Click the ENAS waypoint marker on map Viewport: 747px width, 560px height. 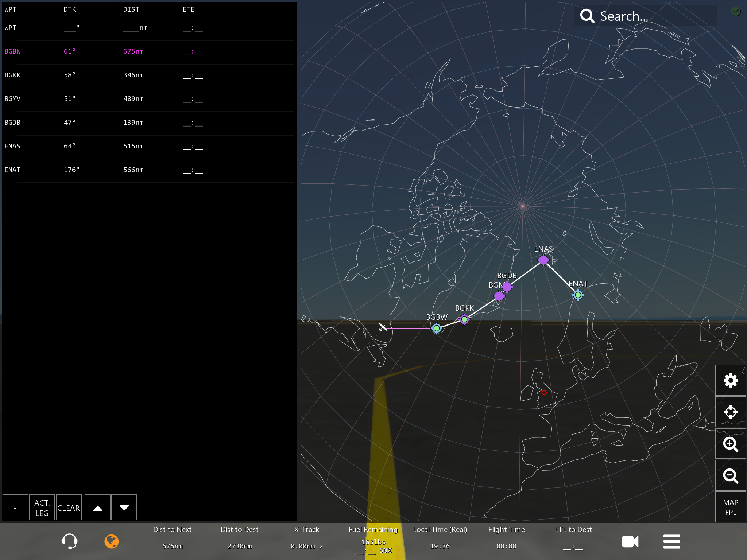(x=543, y=260)
